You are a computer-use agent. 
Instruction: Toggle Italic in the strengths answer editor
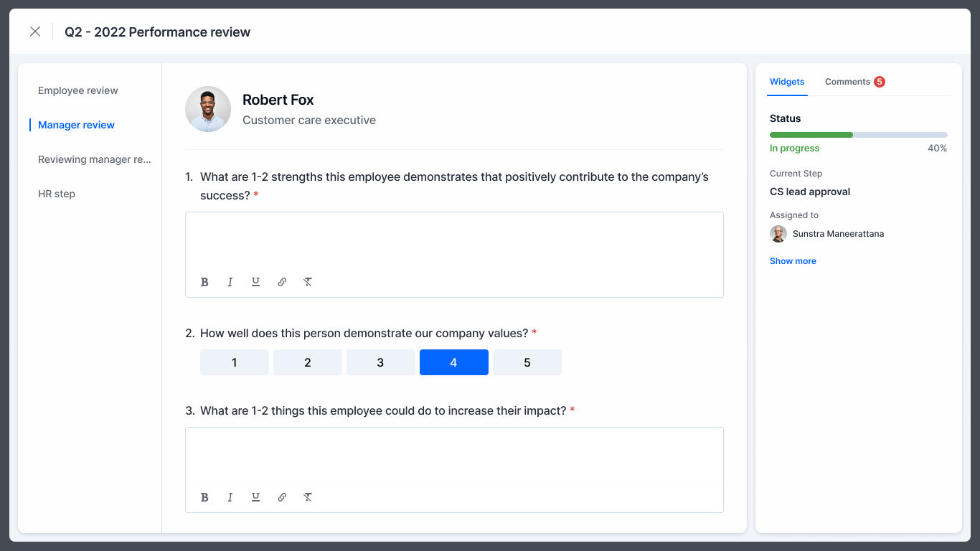tap(230, 282)
